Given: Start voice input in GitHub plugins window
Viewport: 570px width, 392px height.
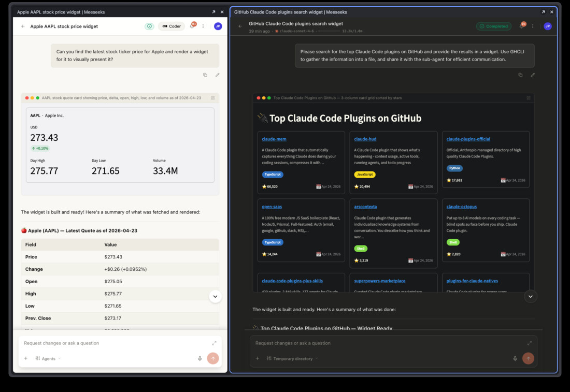Looking at the screenshot, I should (x=515, y=358).
